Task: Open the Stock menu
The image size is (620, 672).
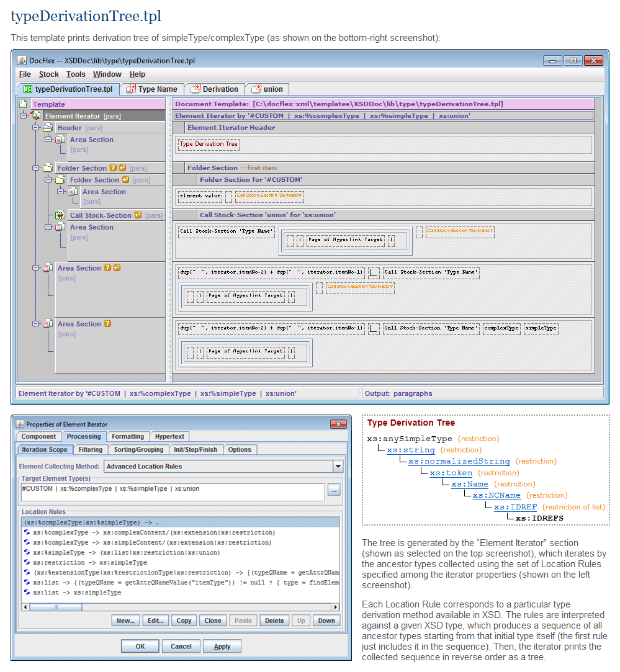Action: point(49,74)
